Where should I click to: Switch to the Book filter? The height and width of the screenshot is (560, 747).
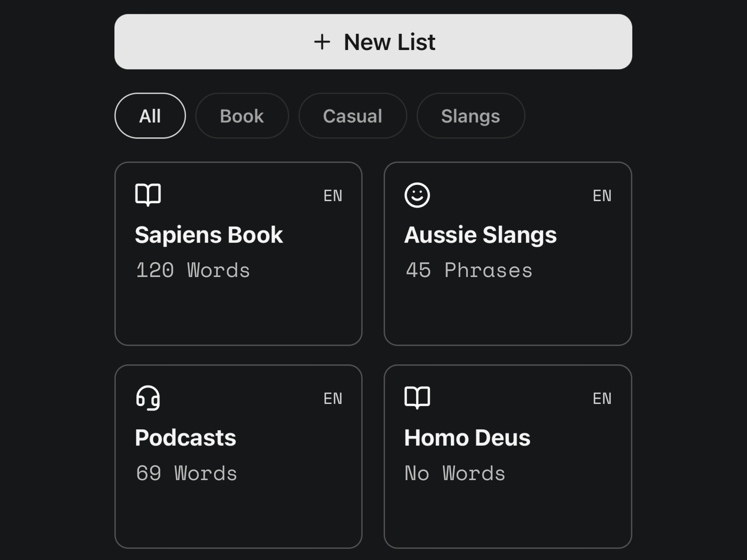click(242, 116)
